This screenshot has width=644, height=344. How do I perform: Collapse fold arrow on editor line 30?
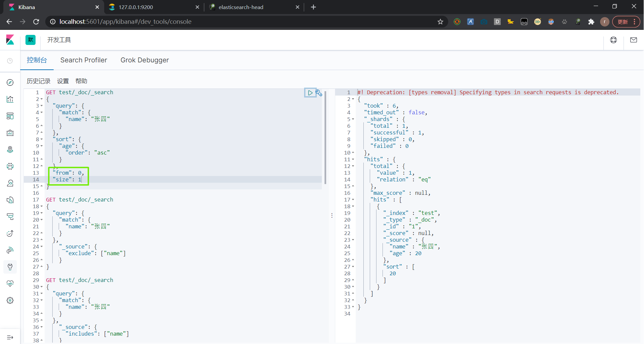42,287
